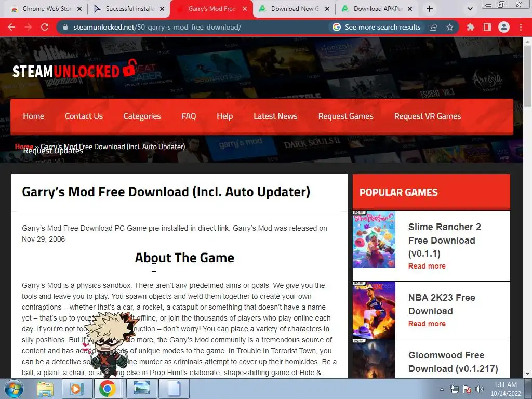Expand the tab search chevron
The width and height of the screenshot is (532, 399).
(470, 9)
